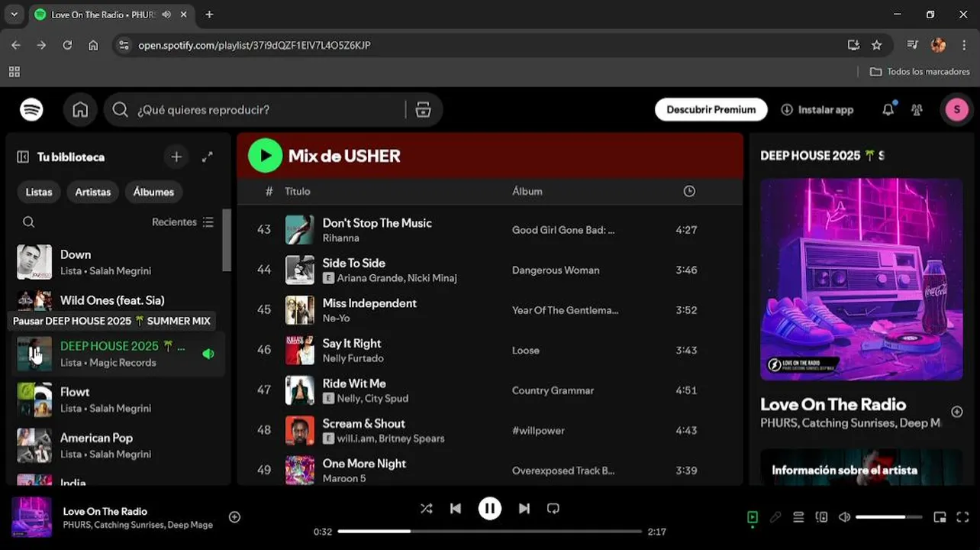Pause DEEP HOUSE 2025 playlist in library

coord(34,354)
